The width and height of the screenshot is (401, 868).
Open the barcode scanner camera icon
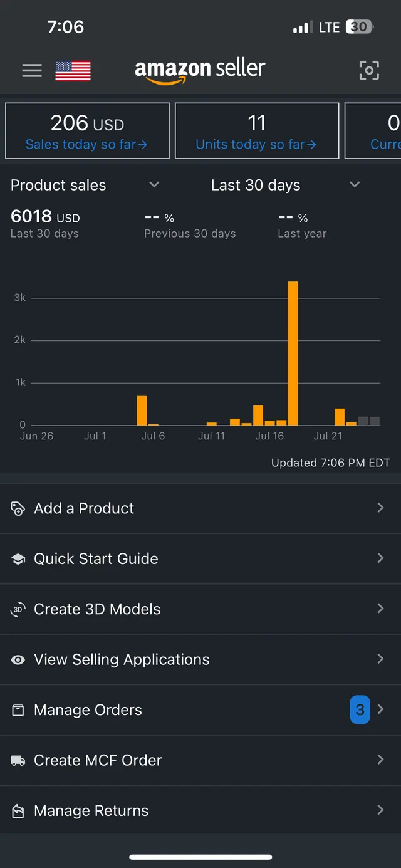point(369,71)
